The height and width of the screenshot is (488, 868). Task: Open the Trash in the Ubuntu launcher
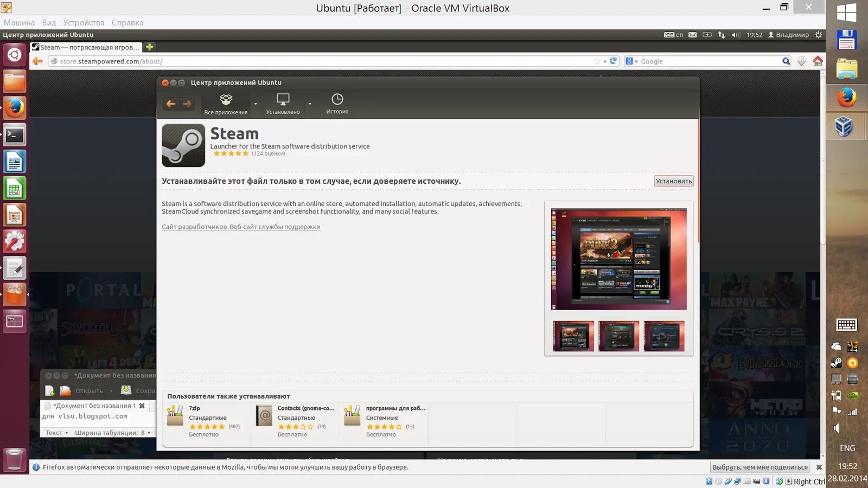click(x=15, y=460)
